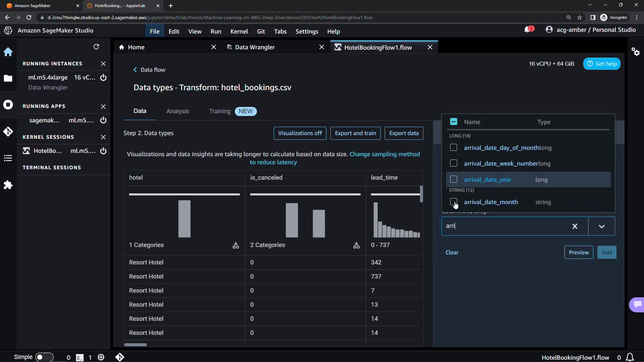
Task: Click the horizontal scrollbar of data table
Action: (x=136, y=345)
